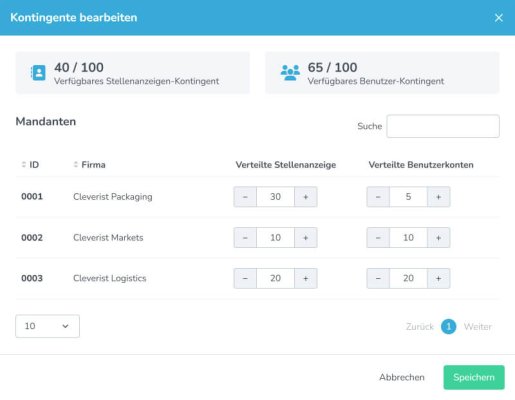
Task: Click the Stellenanzeigen-Kontingent contact card icon
Action: (x=38, y=73)
